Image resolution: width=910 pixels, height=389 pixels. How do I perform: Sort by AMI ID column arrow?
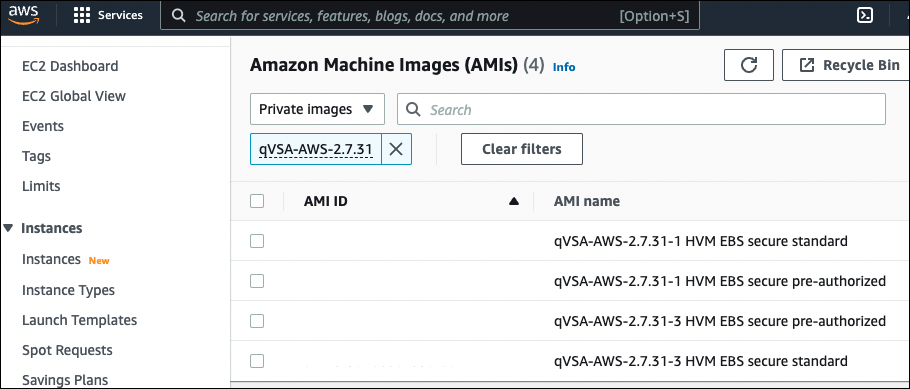point(513,201)
